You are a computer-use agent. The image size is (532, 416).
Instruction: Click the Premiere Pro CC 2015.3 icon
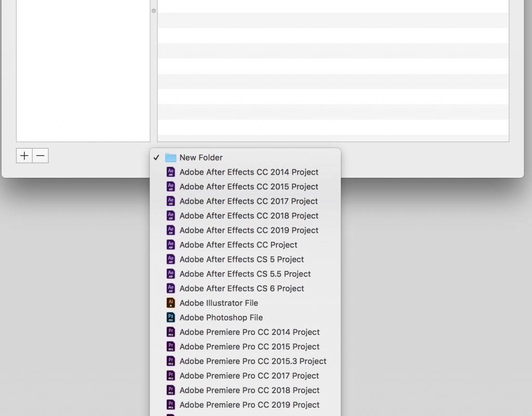coord(170,361)
